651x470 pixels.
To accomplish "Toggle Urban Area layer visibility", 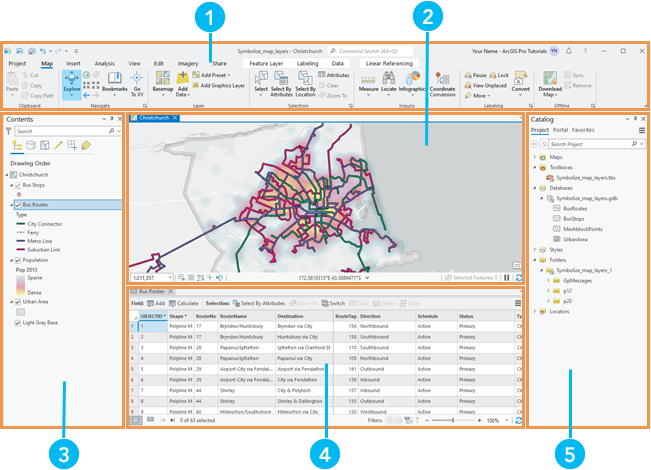I will (18, 302).
